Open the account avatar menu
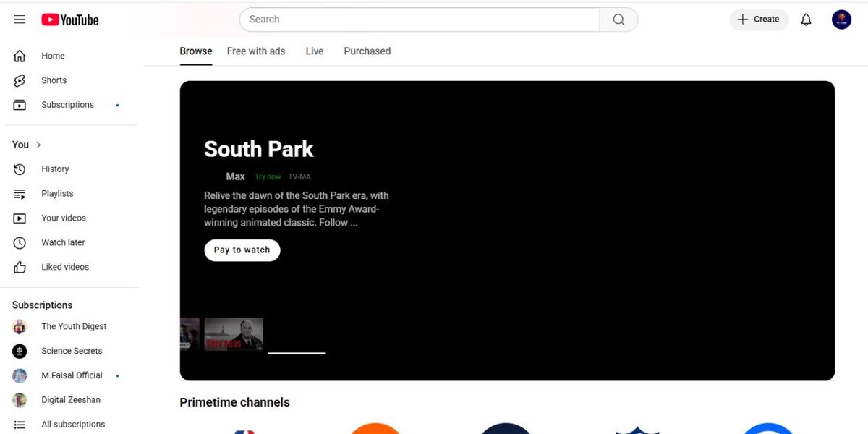 click(x=841, y=20)
